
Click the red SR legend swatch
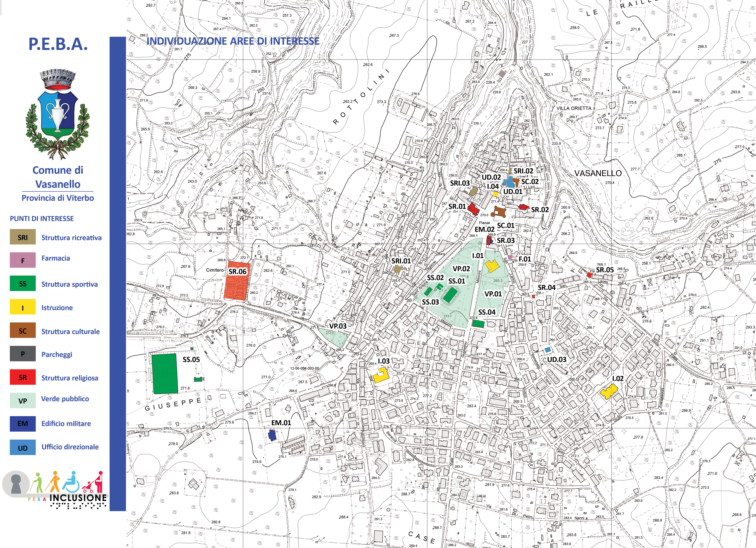23,377
